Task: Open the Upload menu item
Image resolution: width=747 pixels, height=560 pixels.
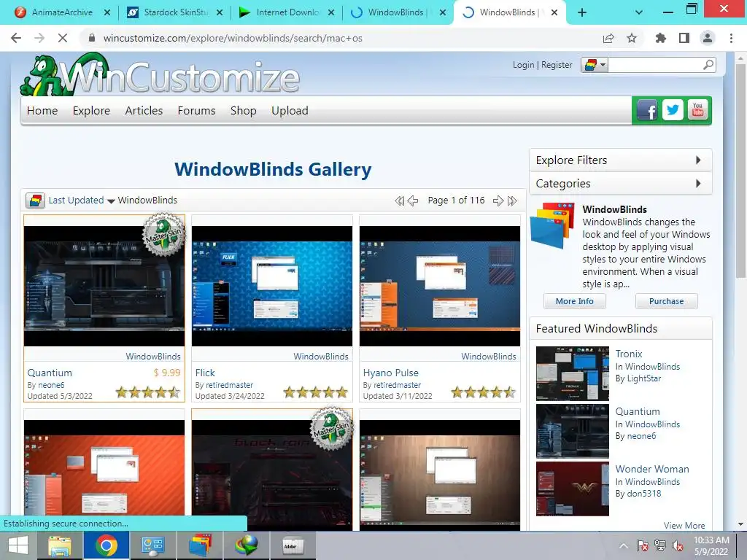Action: point(290,111)
